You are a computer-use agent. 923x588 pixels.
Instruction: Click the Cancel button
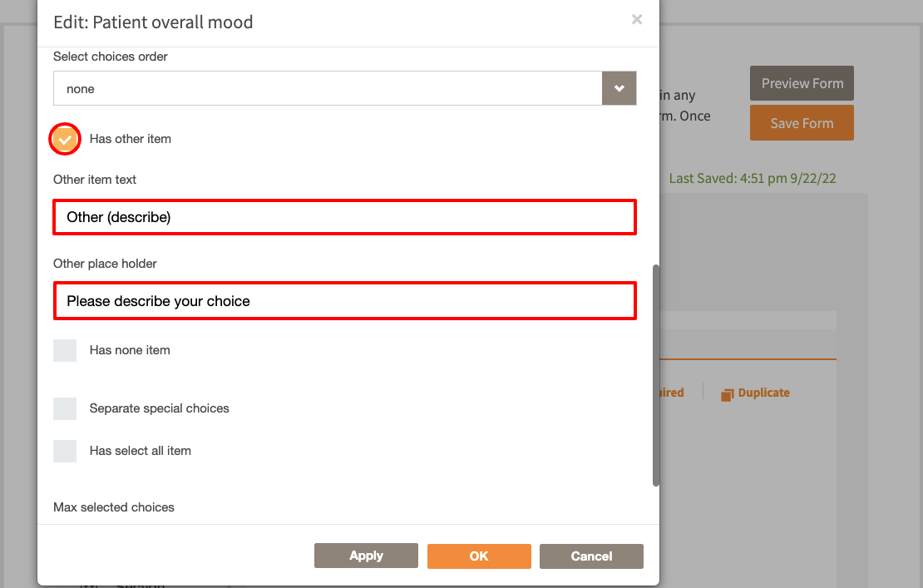point(591,556)
